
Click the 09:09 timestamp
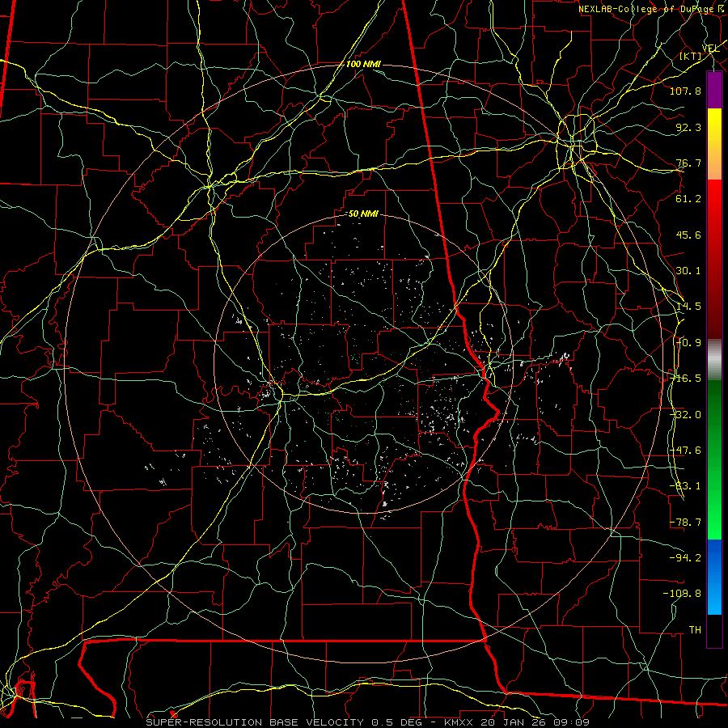[x=572, y=722]
